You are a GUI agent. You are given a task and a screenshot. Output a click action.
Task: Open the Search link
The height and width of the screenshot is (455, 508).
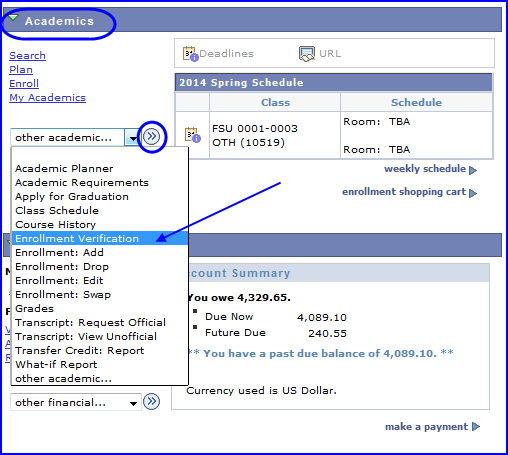coord(27,55)
